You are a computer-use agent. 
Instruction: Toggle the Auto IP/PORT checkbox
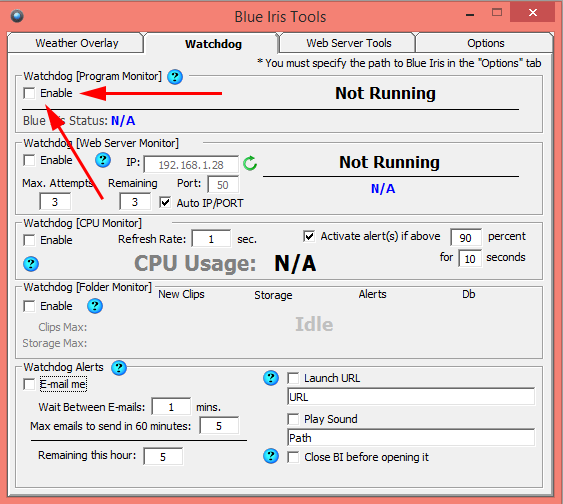[x=165, y=202]
